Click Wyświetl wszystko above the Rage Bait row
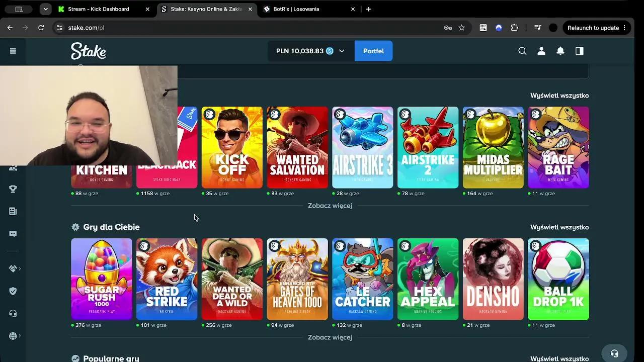This screenshot has width=644, height=362. click(559, 96)
